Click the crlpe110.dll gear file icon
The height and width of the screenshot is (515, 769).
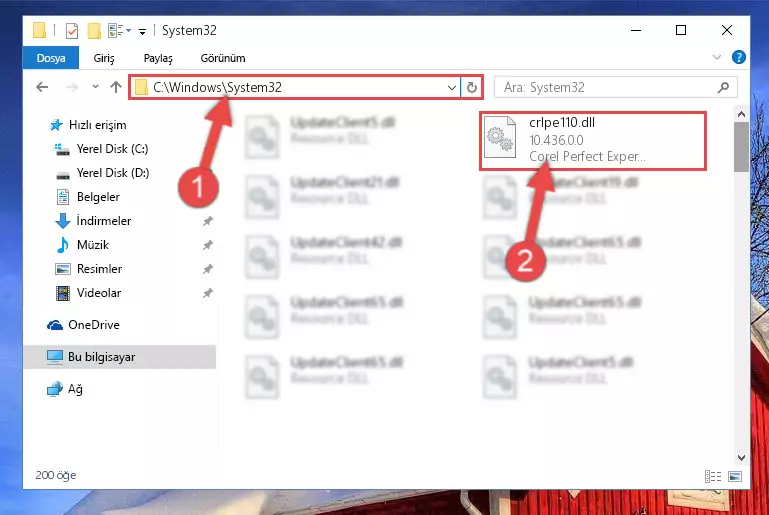[x=500, y=137]
